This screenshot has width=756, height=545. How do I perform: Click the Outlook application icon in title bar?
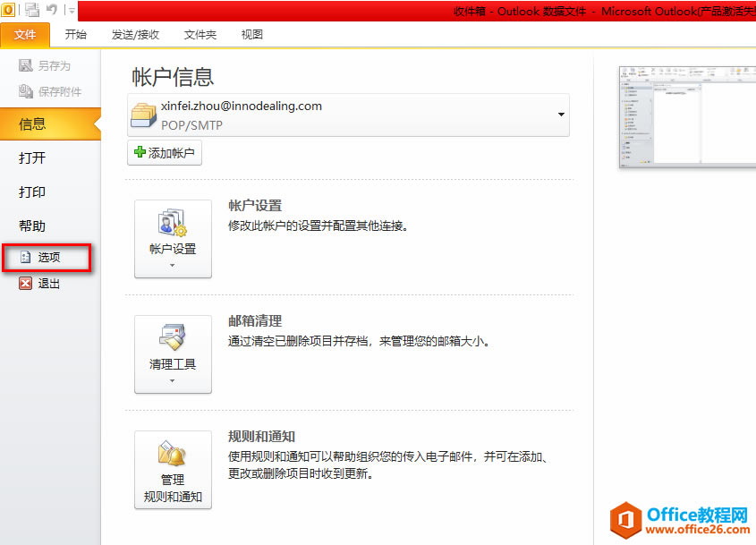(8, 9)
